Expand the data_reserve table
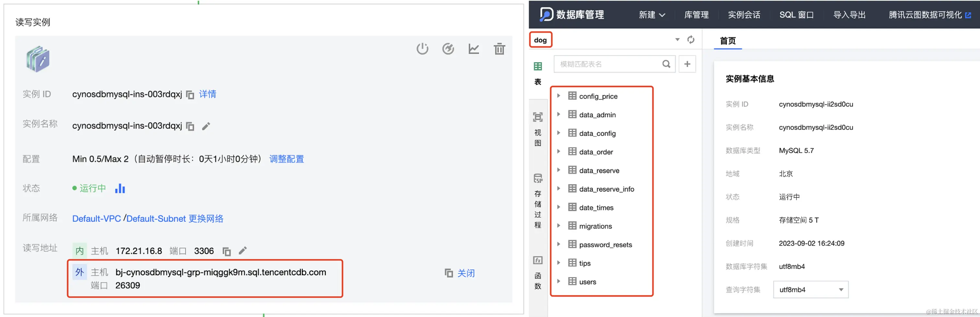 [x=558, y=170]
